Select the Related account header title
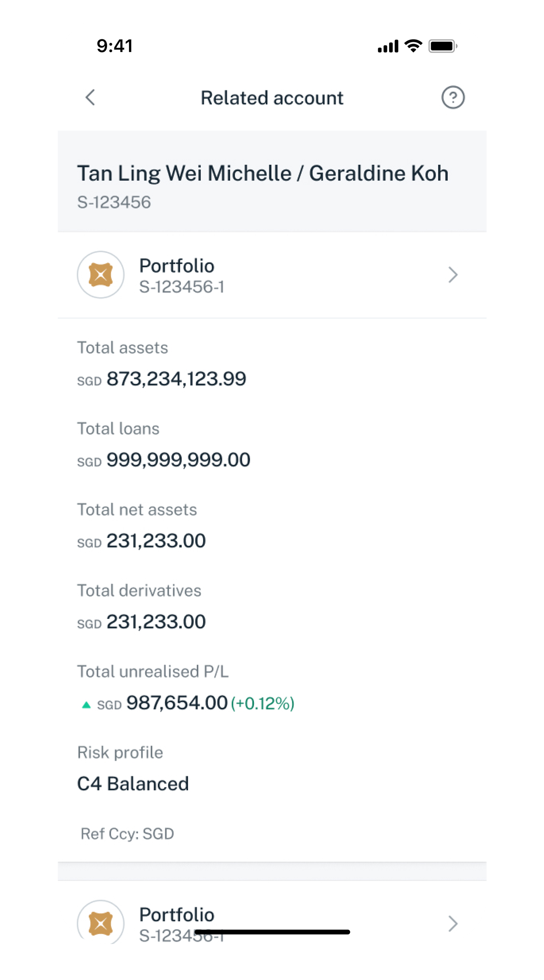The width and height of the screenshot is (544, 980). [x=272, y=98]
